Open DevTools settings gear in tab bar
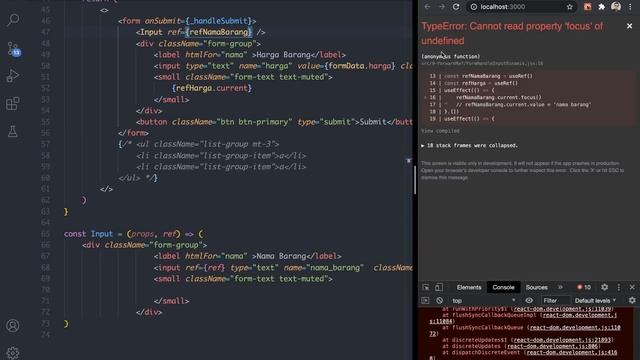640x360 pixels. click(x=604, y=287)
